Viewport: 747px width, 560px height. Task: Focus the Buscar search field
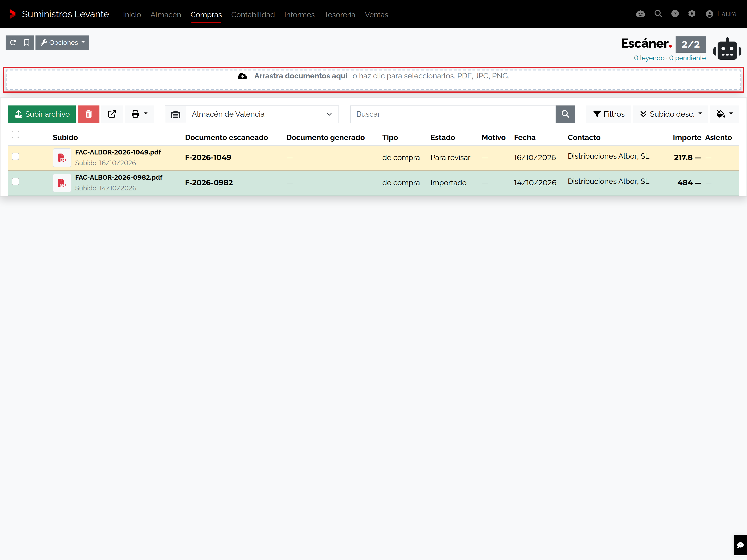pyautogui.click(x=453, y=114)
